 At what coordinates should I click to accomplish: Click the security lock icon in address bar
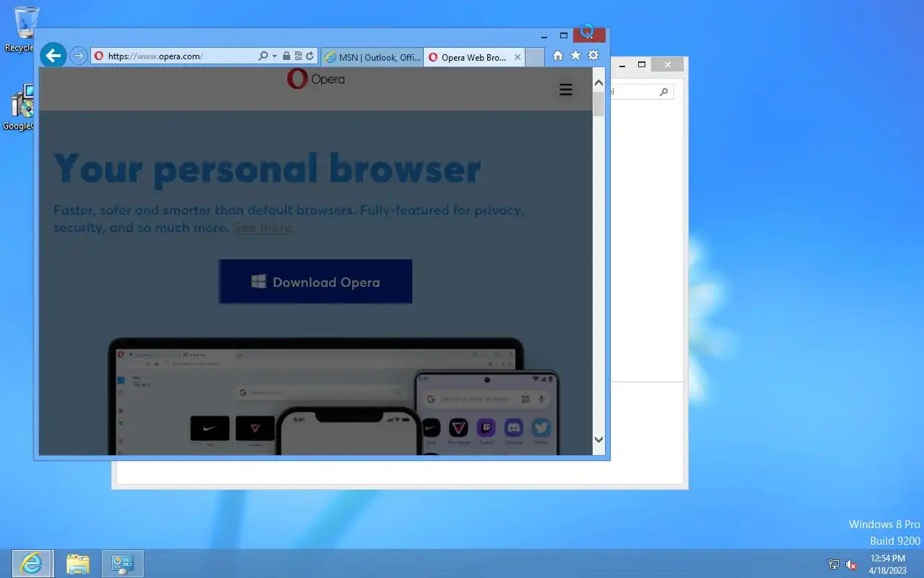287,56
